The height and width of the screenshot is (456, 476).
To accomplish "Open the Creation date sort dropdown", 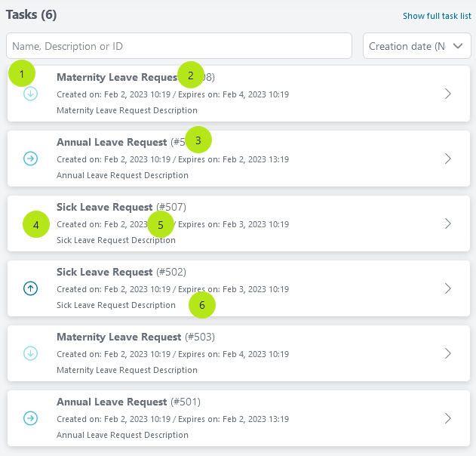I will [x=416, y=46].
